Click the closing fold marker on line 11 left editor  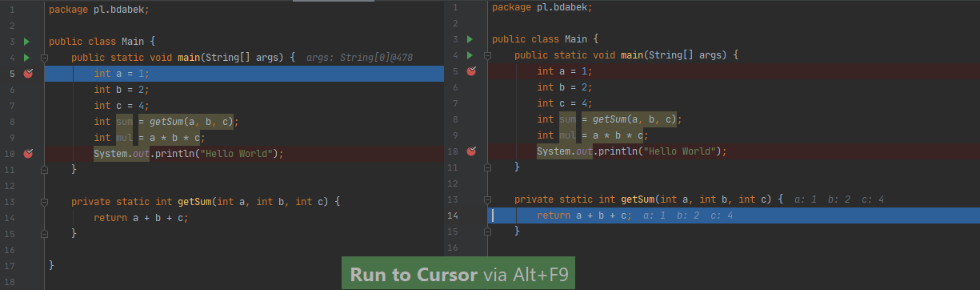click(44, 170)
